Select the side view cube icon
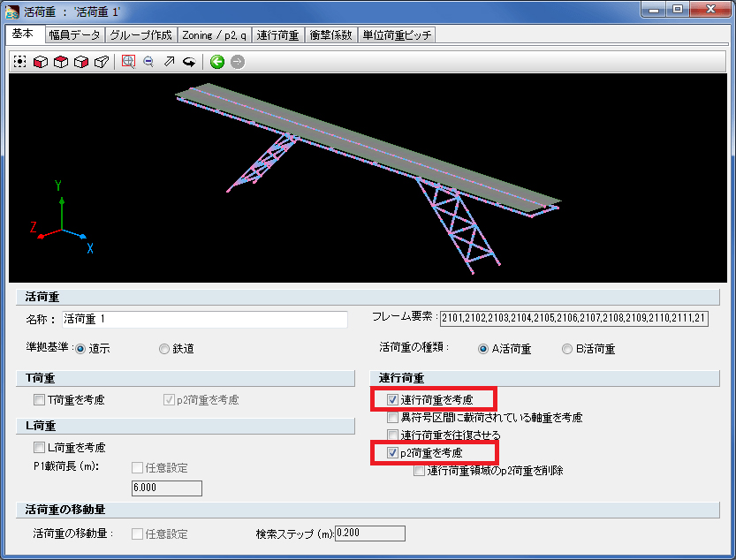Image resolution: width=736 pixels, height=560 pixels. [81, 62]
